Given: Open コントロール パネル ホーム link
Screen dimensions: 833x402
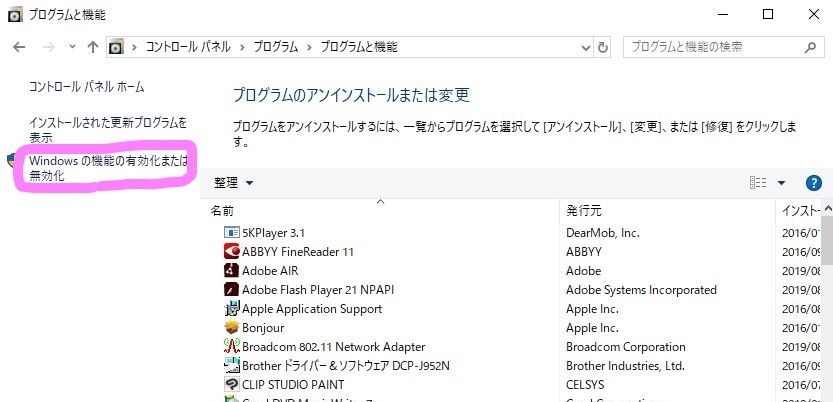Looking at the screenshot, I should 87,87.
